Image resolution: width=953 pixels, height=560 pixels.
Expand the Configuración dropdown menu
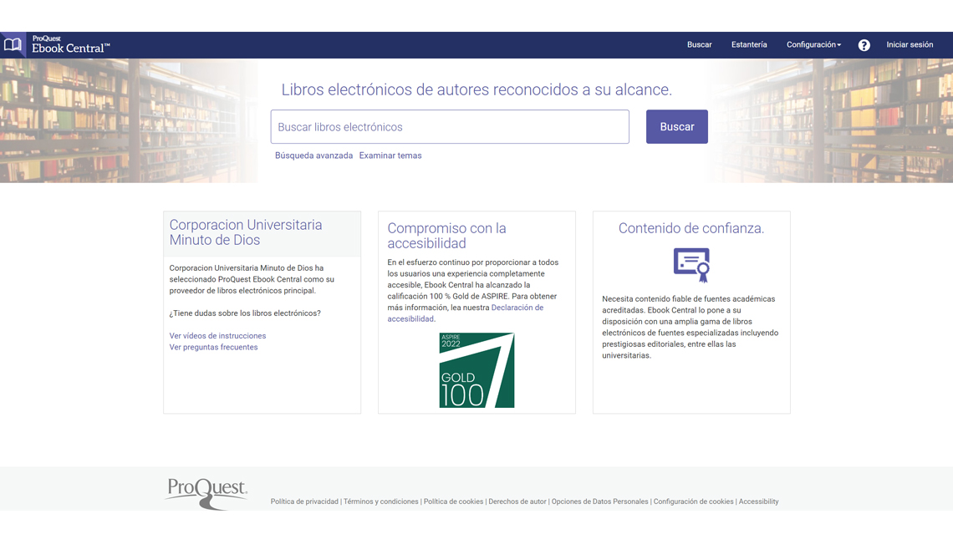[813, 45]
